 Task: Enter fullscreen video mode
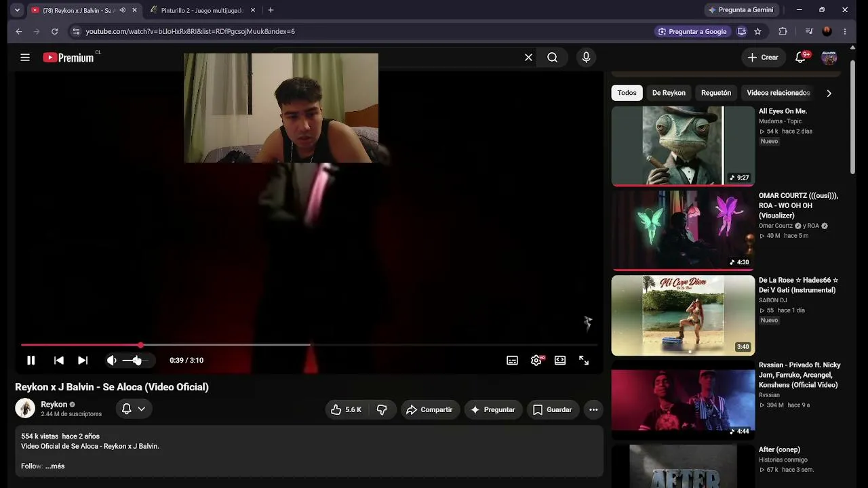584,361
